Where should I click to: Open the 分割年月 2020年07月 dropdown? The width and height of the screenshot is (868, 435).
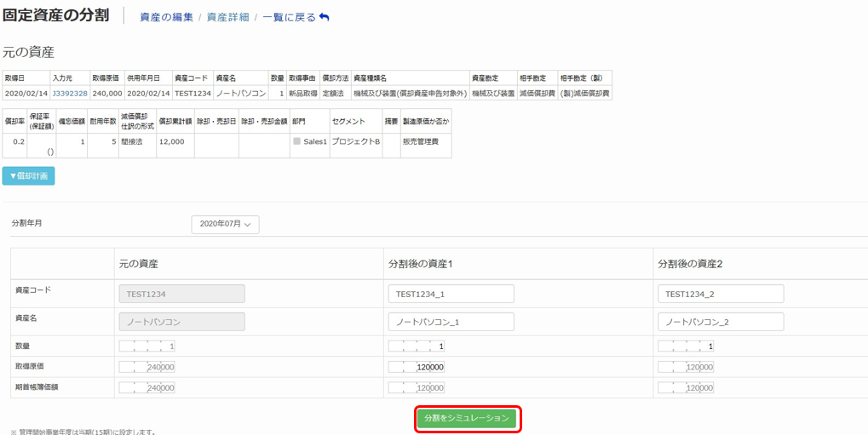(225, 224)
